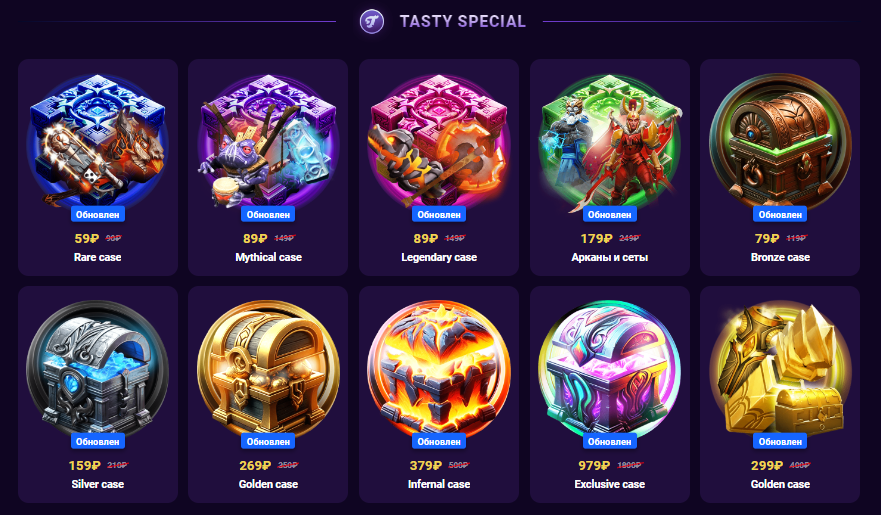Click the 'Арканы и сеты' title text

point(610,257)
